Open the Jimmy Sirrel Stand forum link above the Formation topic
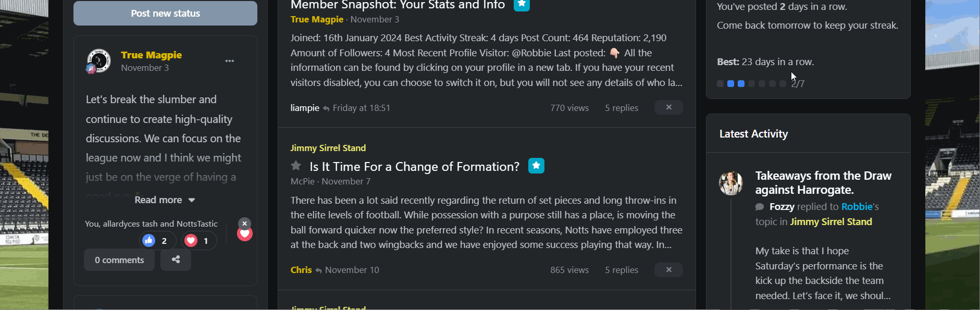 coord(328,148)
